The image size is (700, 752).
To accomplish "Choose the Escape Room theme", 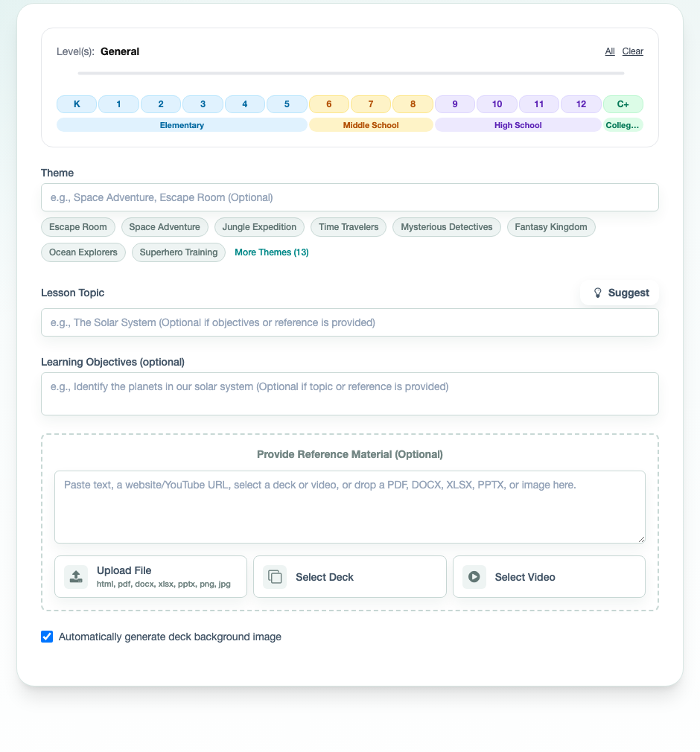I will [x=78, y=226].
